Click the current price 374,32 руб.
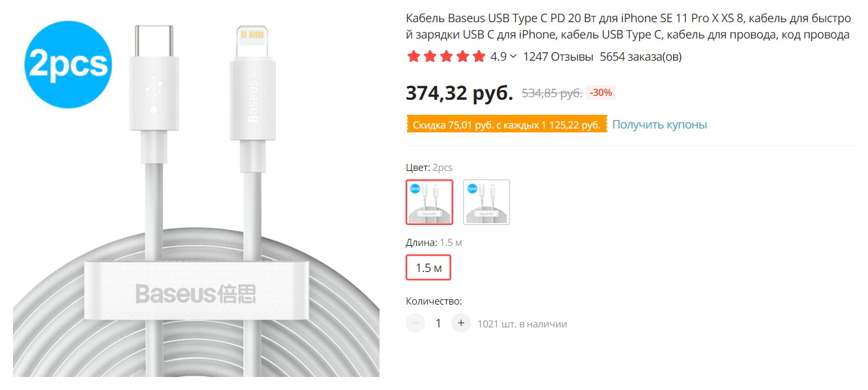This screenshot has width=868, height=390. pyautogui.click(x=460, y=93)
